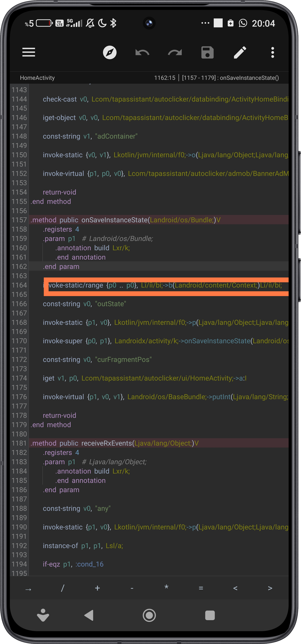This screenshot has width=301, height=644.
Task: Tap the Bluetooth status icon
Action: (113, 23)
